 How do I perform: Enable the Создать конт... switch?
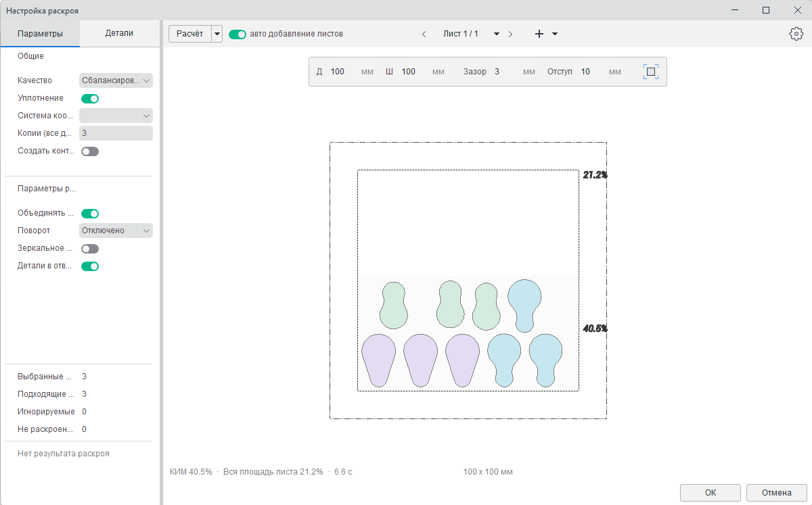pos(90,151)
